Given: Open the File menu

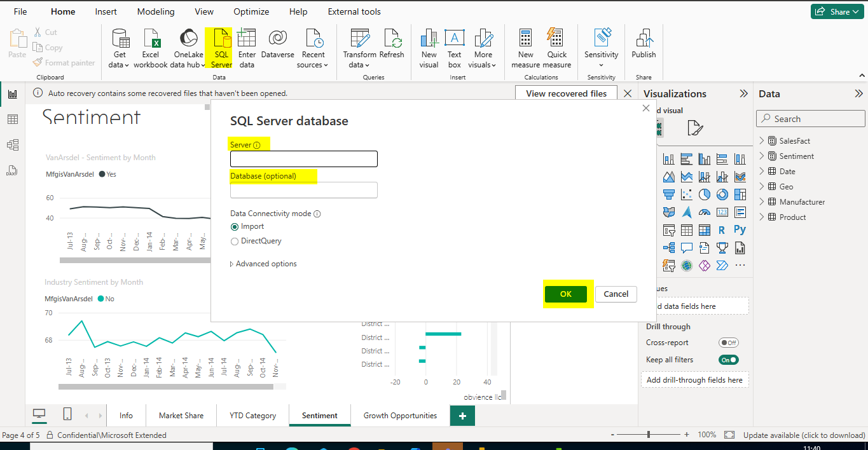Looking at the screenshot, I should tap(20, 11).
